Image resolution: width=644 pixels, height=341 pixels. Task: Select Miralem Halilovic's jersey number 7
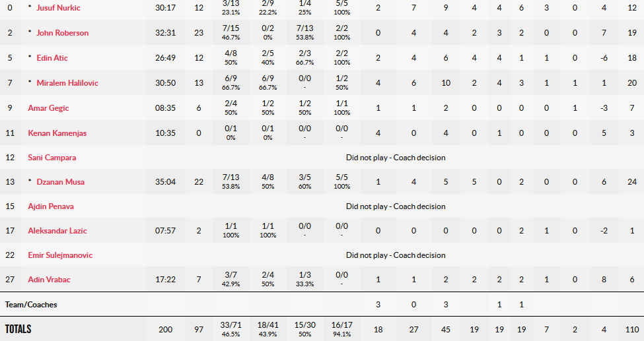click(x=10, y=83)
